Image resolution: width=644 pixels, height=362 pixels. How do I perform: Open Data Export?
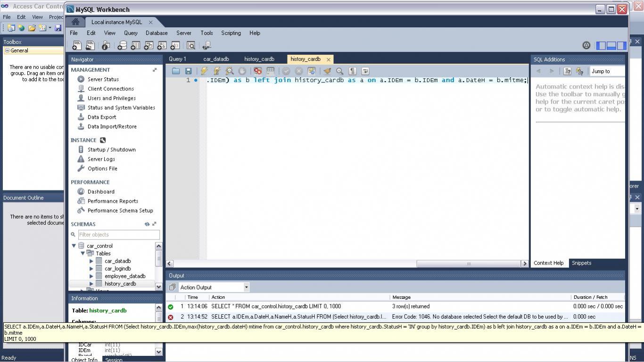pyautogui.click(x=102, y=117)
